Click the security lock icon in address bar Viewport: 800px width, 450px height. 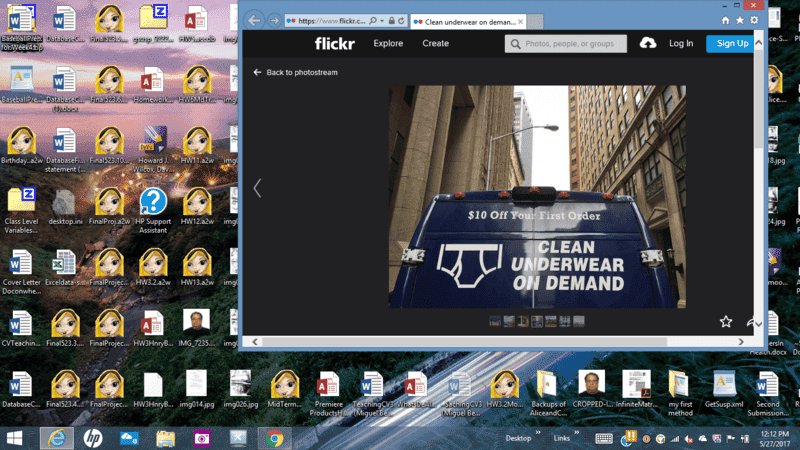(x=391, y=21)
